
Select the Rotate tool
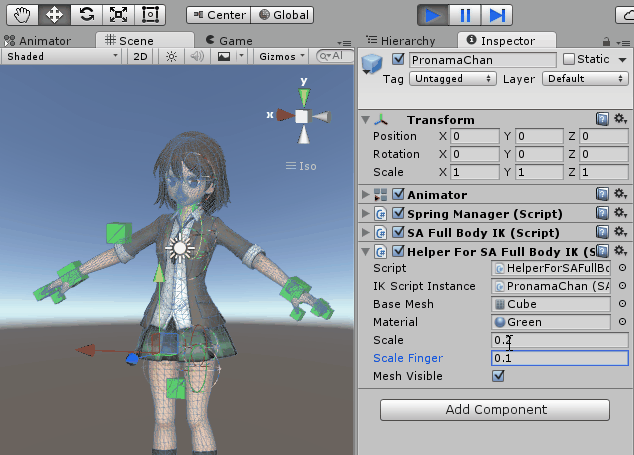coord(87,15)
